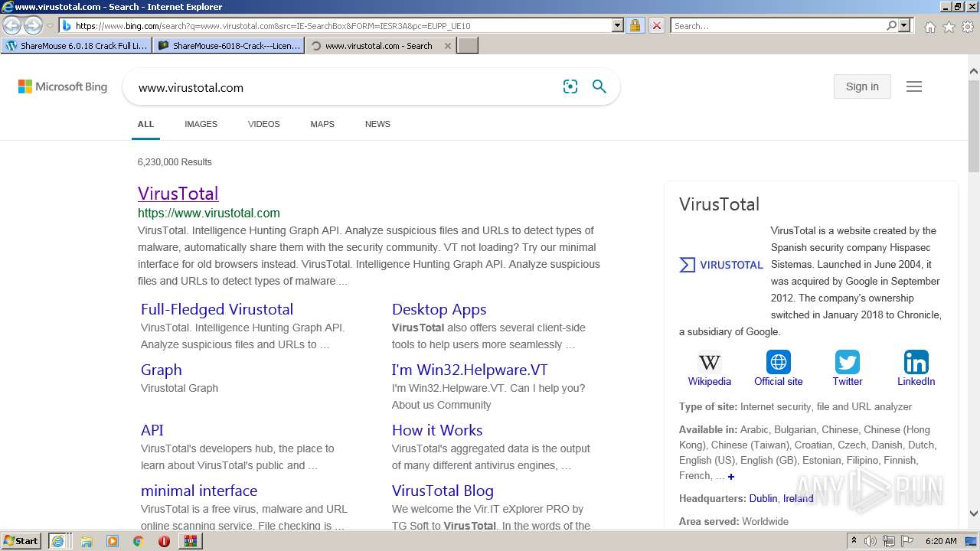Open the Wikipedia icon in knowledge panel
Viewport: 980px width, 551px height.
click(710, 362)
